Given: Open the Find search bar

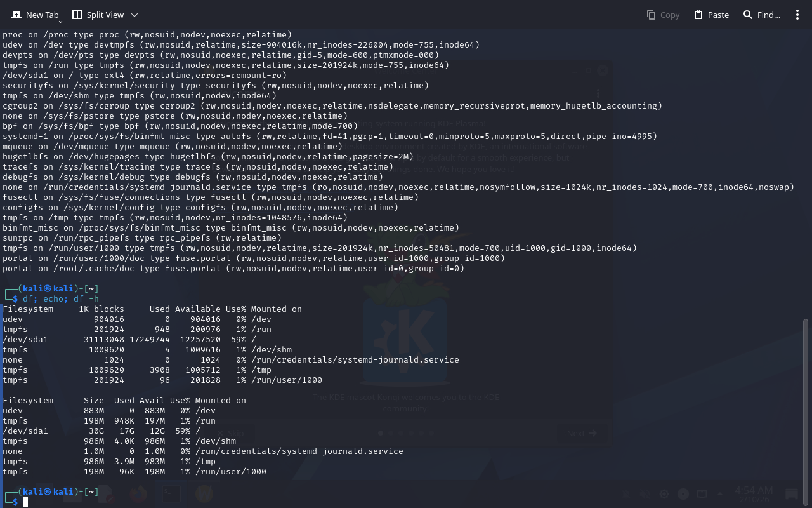Looking at the screenshot, I should coord(761,15).
